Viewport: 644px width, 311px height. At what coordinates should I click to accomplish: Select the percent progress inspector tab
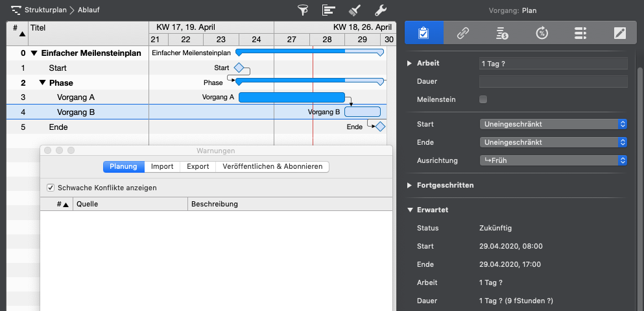click(x=542, y=34)
